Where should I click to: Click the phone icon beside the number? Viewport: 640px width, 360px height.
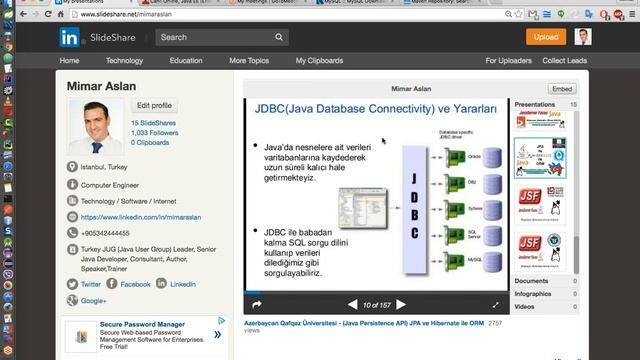72,233
